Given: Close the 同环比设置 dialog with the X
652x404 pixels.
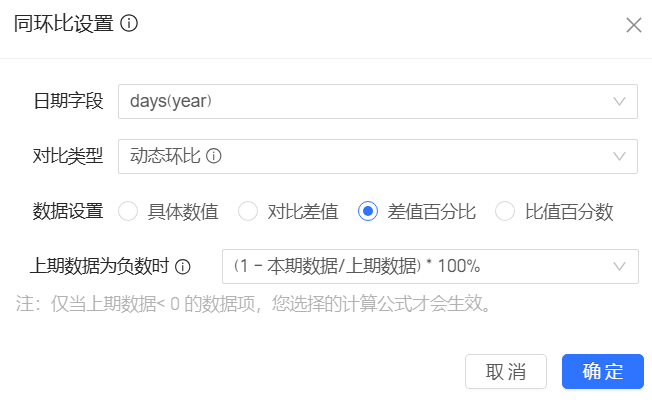Looking at the screenshot, I should point(633,26).
